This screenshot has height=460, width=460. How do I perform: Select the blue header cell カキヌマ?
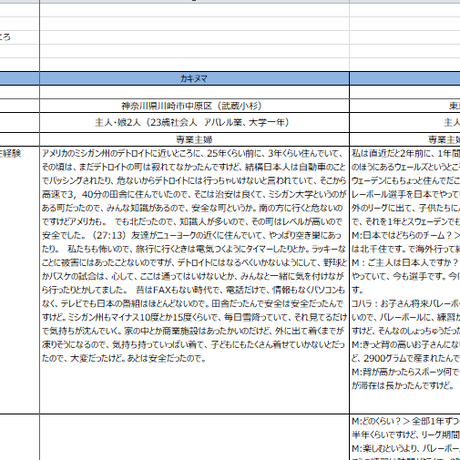click(194, 79)
